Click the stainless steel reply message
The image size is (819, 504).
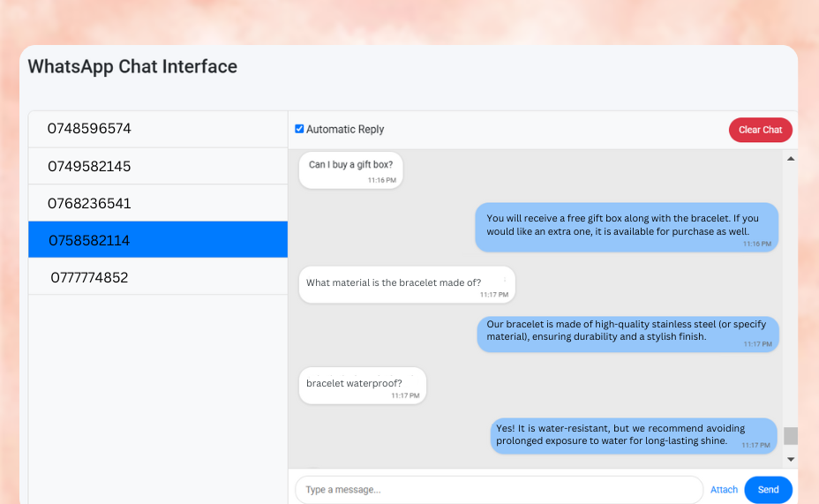pyautogui.click(x=627, y=334)
